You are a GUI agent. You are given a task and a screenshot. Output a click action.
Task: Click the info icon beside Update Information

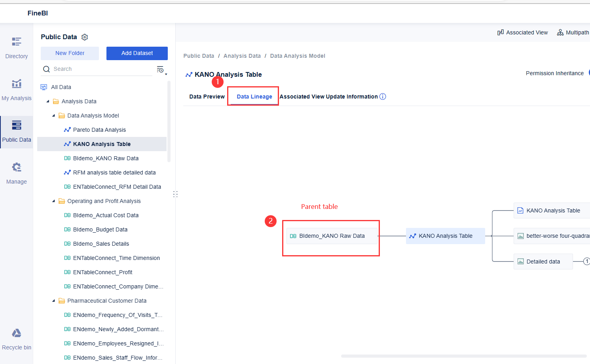tap(383, 97)
